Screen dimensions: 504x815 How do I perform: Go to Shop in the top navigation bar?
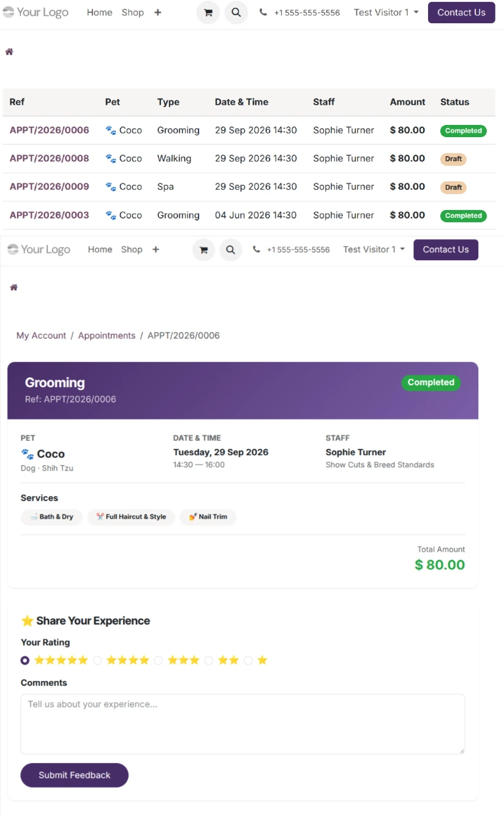[133, 12]
